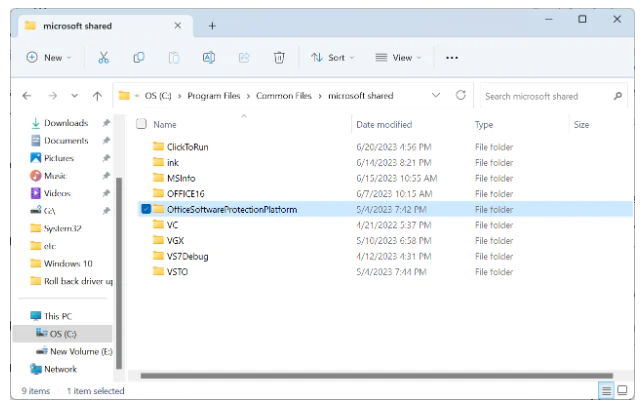Expand breadcrumb chevron after OS (C:)
The width and height of the screenshot is (644, 405).
[x=179, y=96]
